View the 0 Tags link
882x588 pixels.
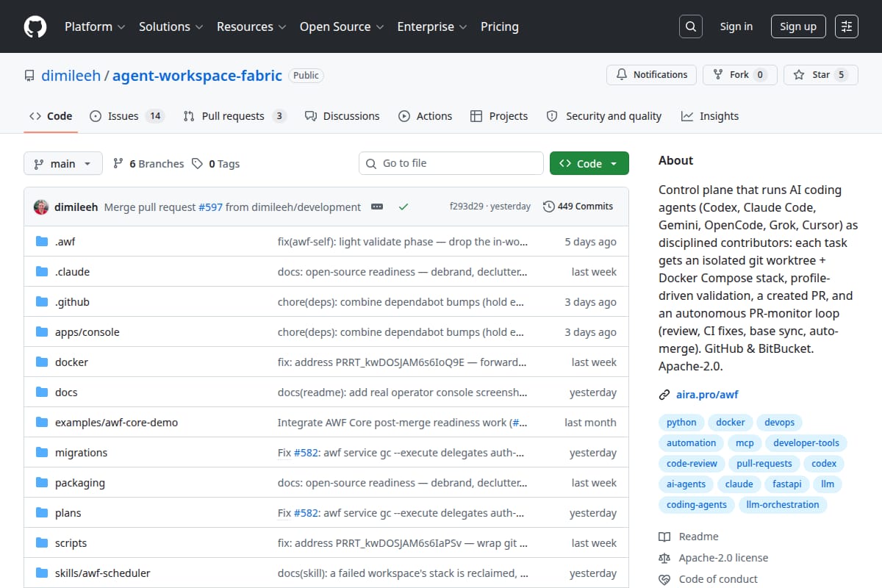pos(216,164)
